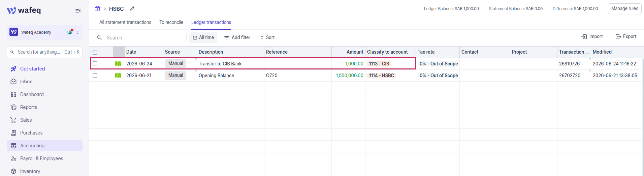Click the Export icon
644x176 pixels.
(618, 37)
